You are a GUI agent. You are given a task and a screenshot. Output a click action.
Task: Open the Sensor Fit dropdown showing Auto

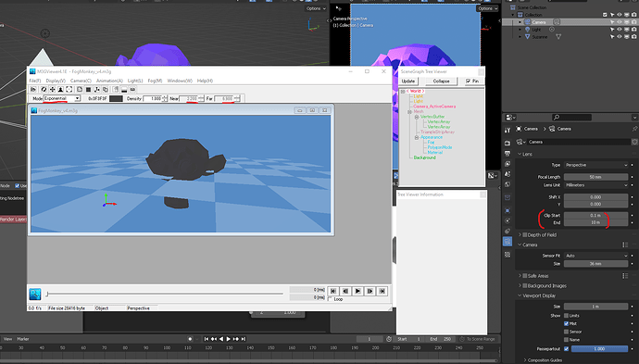pyautogui.click(x=596, y=256)
